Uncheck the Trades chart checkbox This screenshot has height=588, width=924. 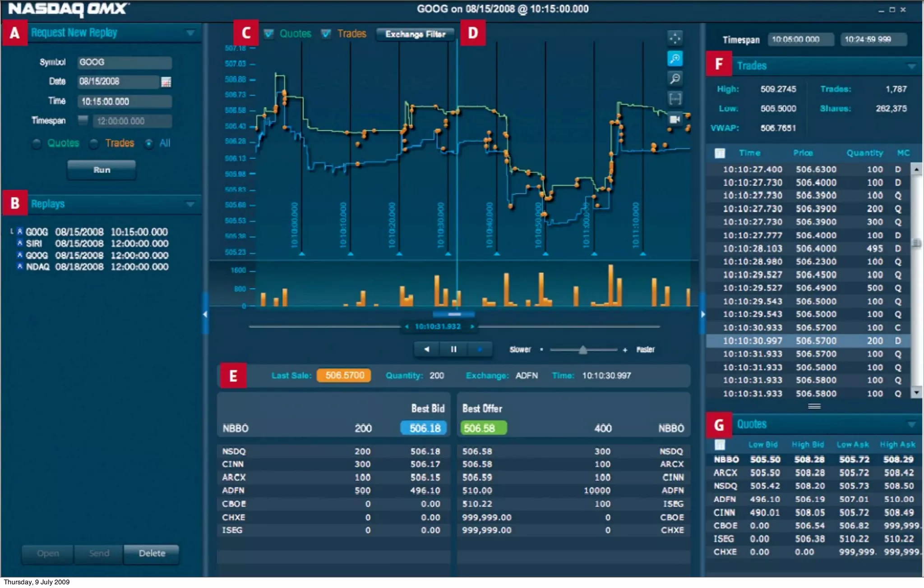click(x=326, y=34)
